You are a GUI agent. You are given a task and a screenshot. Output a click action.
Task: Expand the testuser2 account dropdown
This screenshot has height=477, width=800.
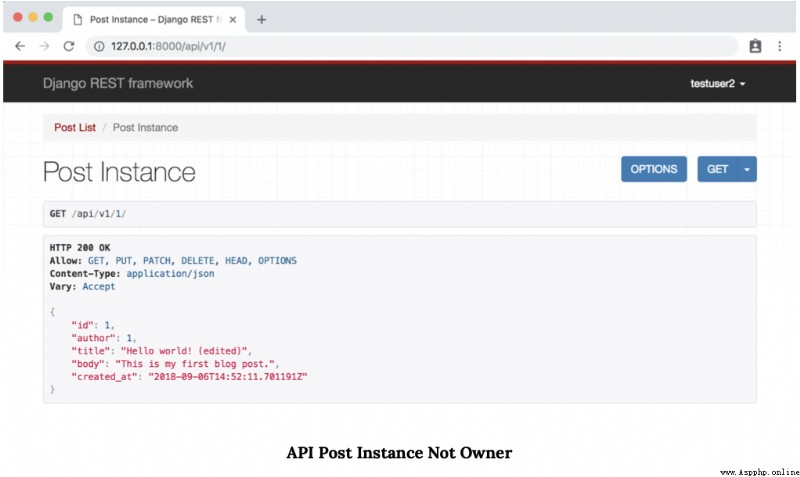tap(718, 84)
